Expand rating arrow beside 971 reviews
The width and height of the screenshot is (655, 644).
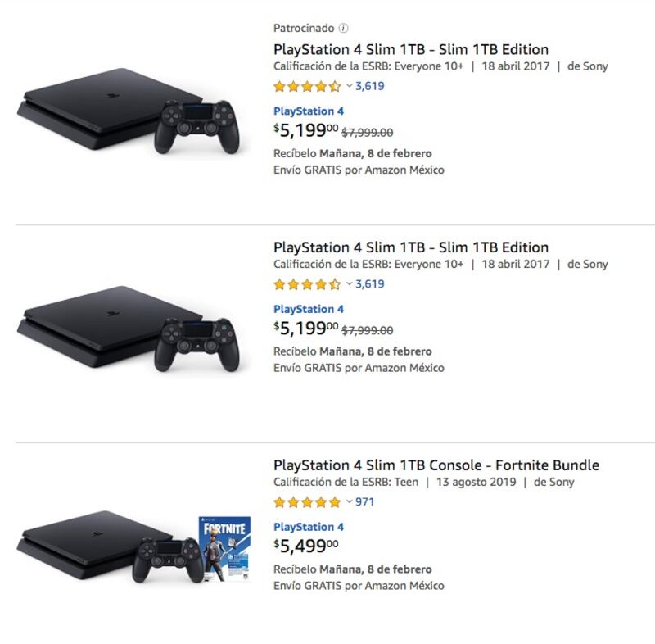349,502
